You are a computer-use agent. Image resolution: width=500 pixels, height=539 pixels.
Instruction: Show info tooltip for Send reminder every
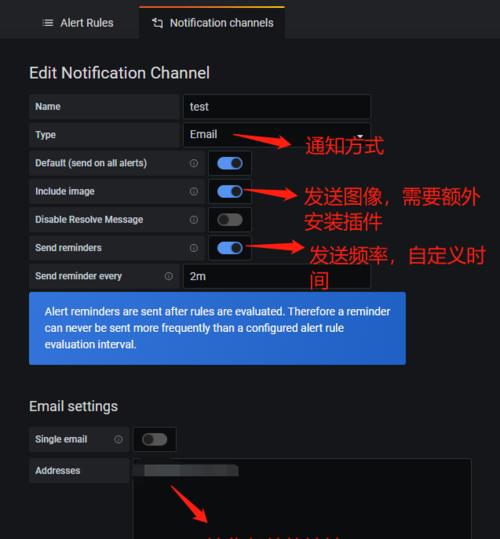(x=169, y=276)
